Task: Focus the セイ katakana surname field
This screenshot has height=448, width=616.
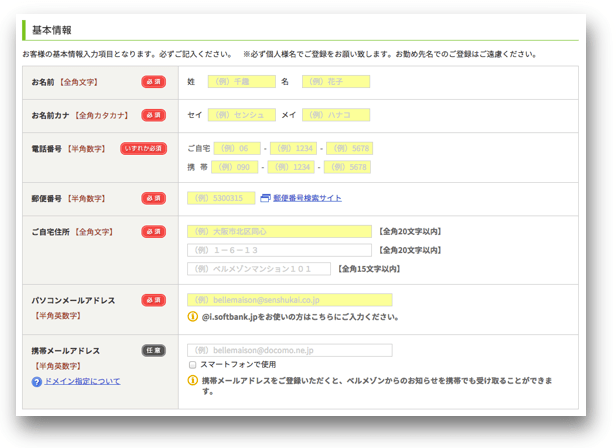Action: pyautogui.click(x=242, y=115)
